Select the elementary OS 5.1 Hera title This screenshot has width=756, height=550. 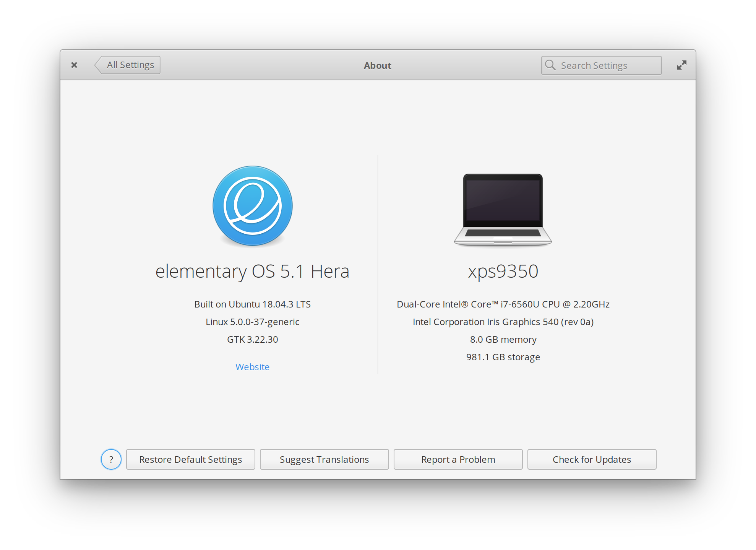252,271
